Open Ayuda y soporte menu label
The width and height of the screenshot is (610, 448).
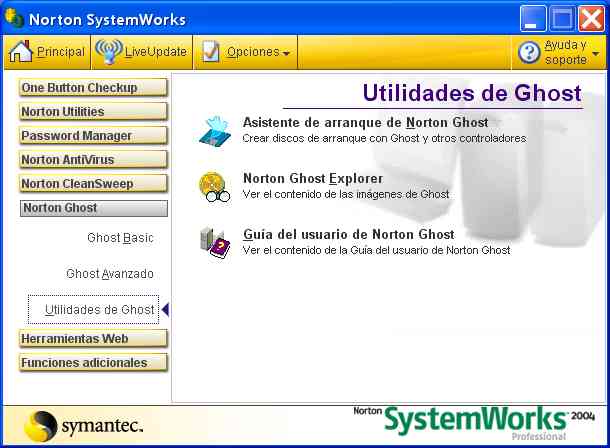pos(566,52)
